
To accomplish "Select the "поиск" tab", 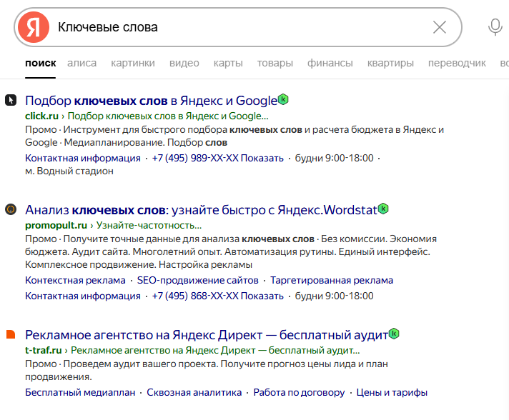I will (x=41, y=63).
